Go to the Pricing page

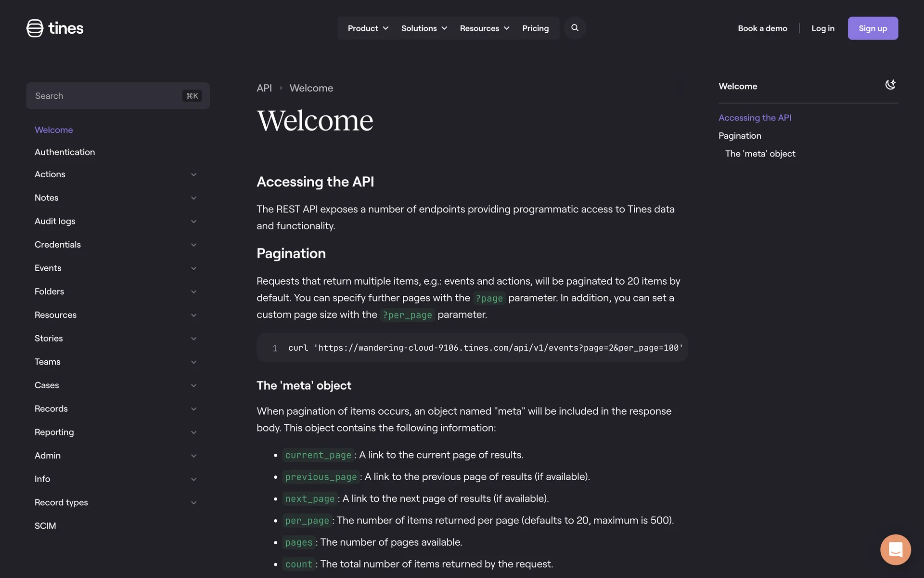[535, 28]
